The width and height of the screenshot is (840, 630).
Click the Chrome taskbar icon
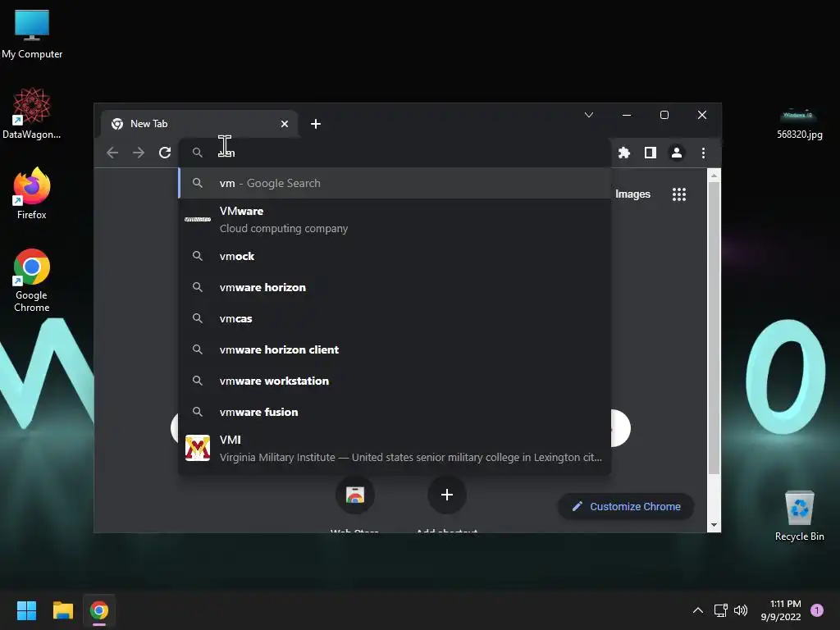(x=99, y=610)
